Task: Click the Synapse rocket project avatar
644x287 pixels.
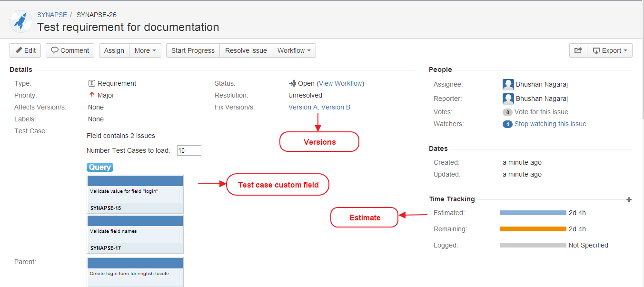Action: 21,21
